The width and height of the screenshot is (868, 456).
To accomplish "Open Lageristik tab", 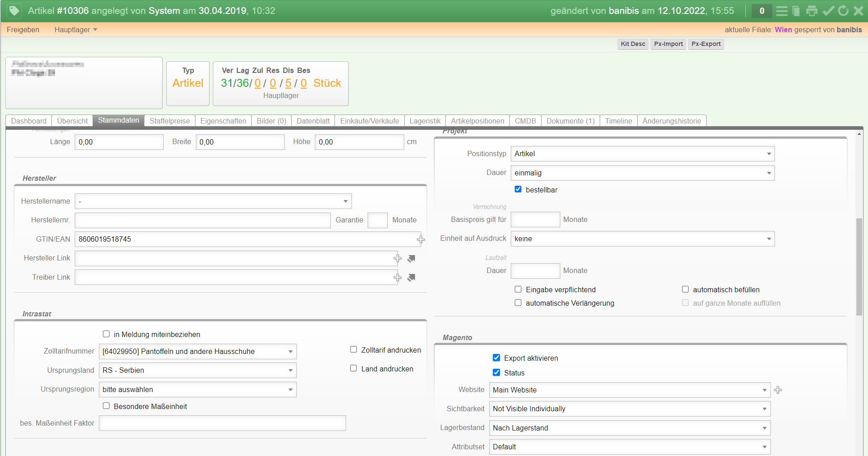I will click(425, 121).
